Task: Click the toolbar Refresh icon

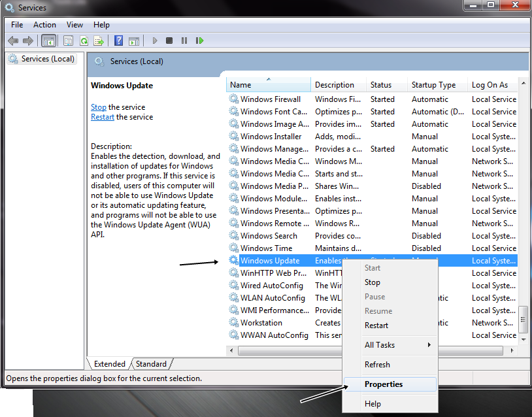Action: [84, 41]
